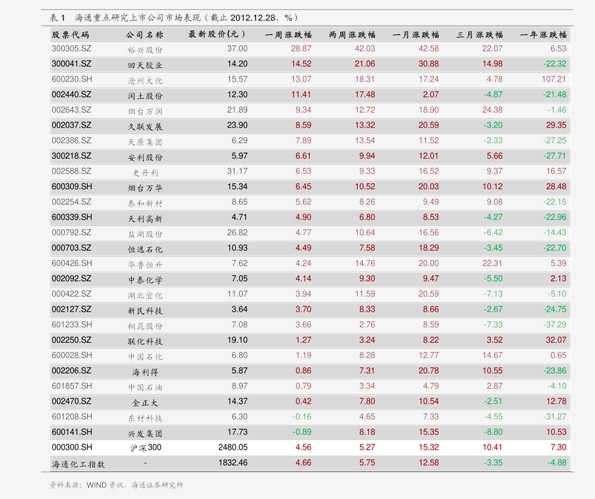Select stock code 601857.SH
This screenshot has width=595, height=499.
pyautogui.click(x=72, y=386)
